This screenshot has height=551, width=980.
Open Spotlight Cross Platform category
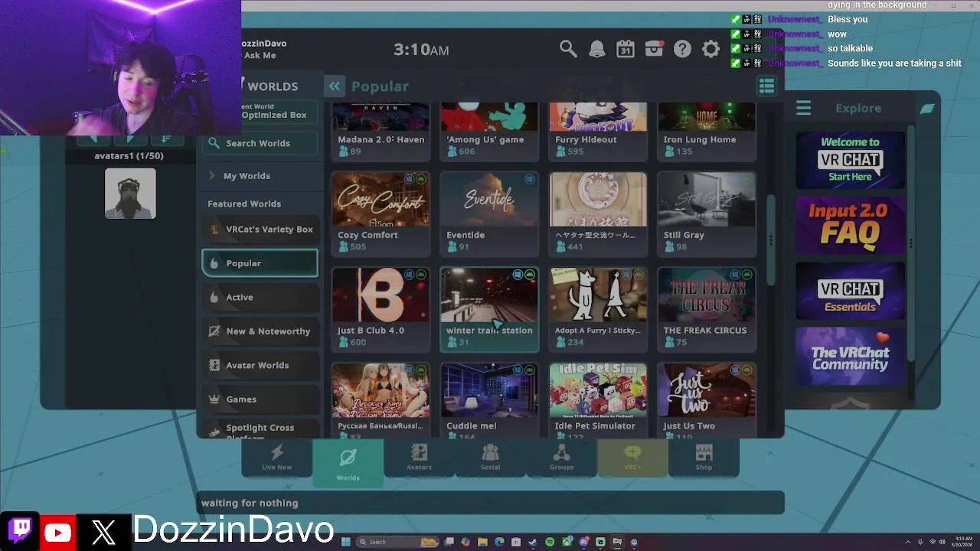tap(260, 429)
